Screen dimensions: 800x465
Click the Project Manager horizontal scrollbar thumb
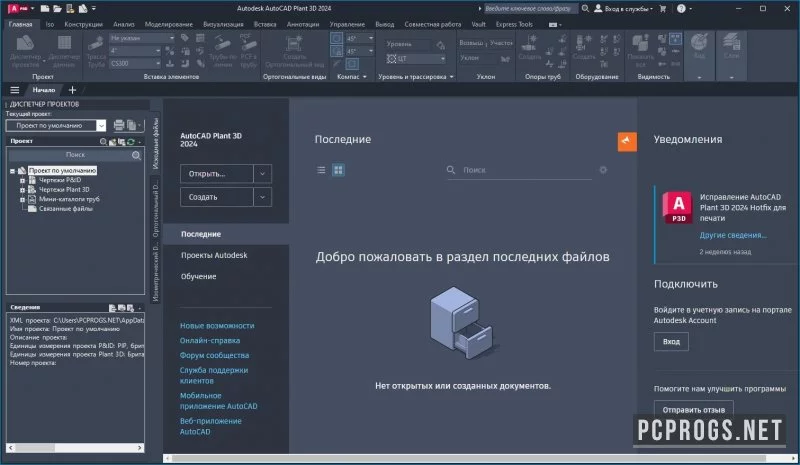pos(35,448)
